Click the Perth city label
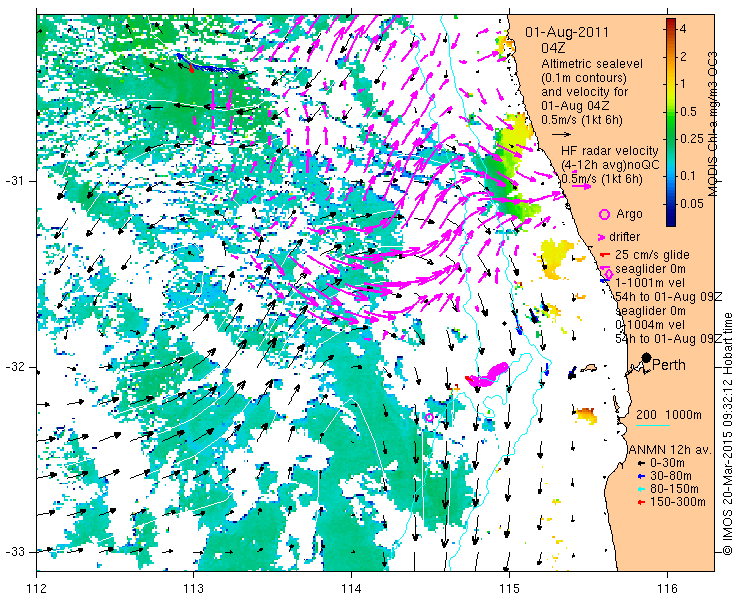This screenshot has width=740, height=600. click(x=669, y=365)
